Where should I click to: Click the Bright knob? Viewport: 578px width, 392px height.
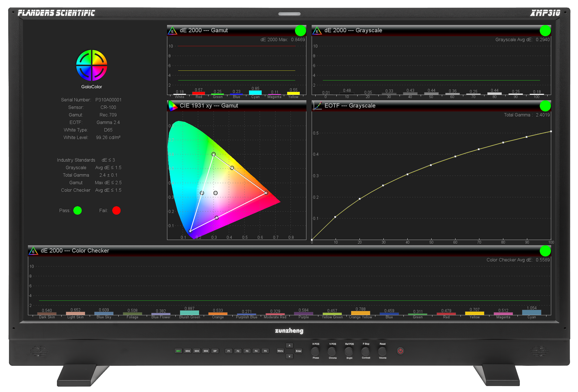point(349,351)
